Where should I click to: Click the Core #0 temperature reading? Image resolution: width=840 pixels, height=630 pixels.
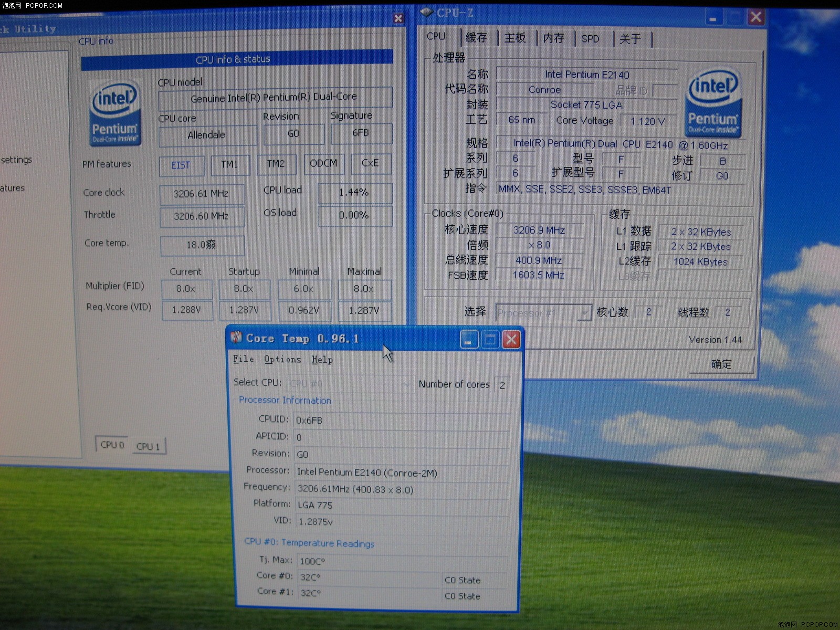370,577
